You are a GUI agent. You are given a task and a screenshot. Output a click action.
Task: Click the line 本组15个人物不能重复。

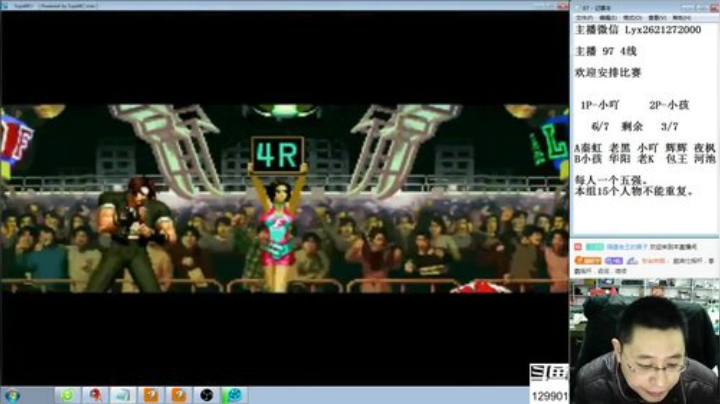click(634, 191)
